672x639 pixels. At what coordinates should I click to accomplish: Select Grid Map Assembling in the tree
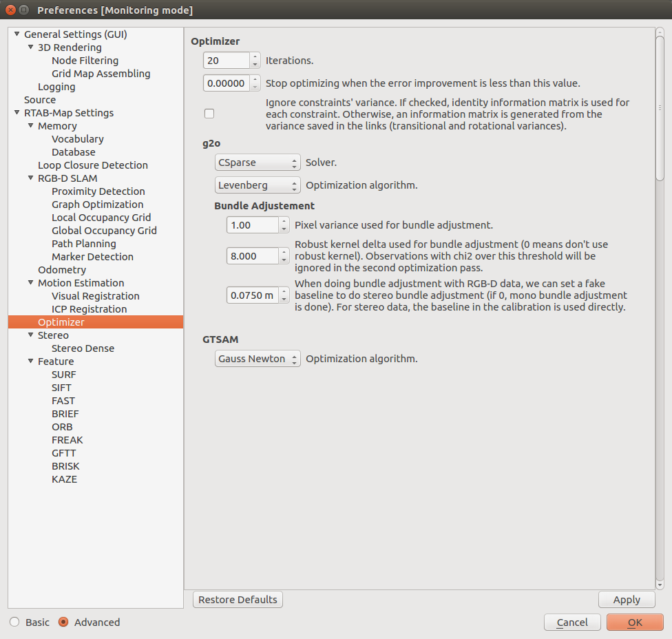click(x=101, y=74)
